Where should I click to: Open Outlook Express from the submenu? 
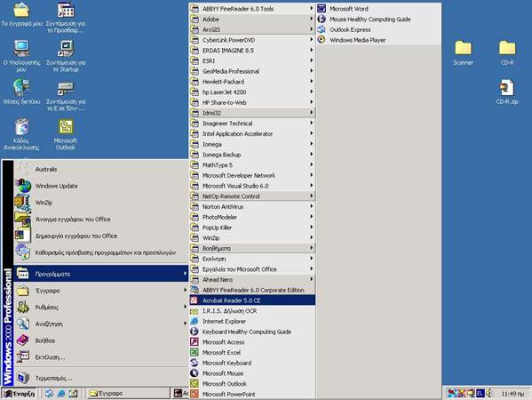tap(378, 29)
